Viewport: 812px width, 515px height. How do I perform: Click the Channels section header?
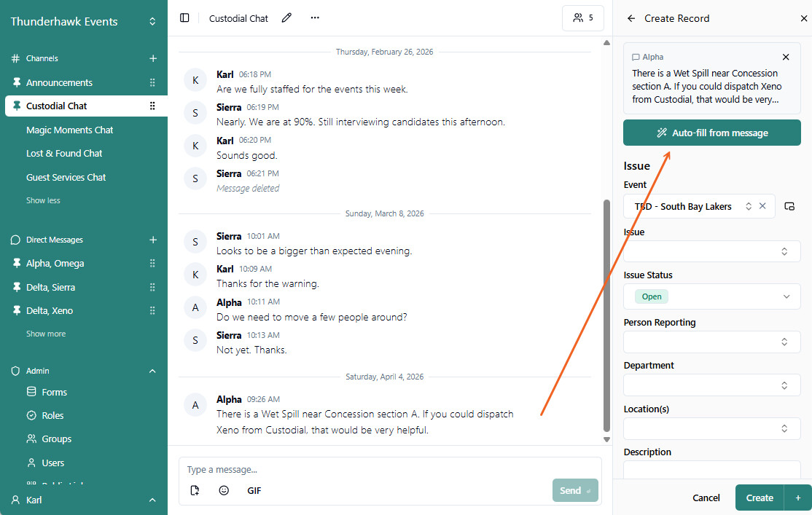(42, 58)
